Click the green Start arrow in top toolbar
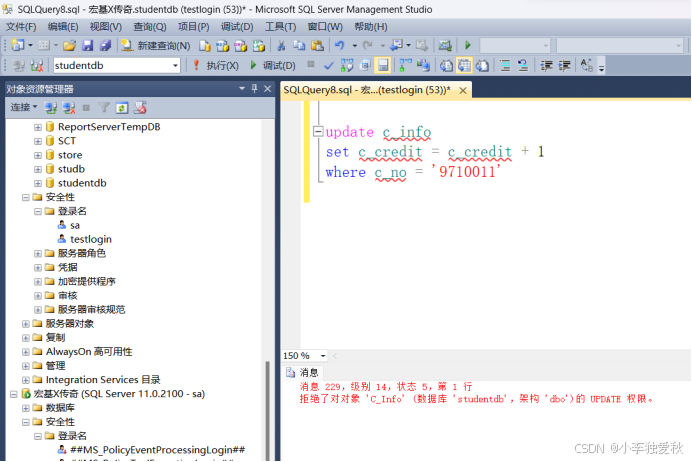 coord(468,45)
